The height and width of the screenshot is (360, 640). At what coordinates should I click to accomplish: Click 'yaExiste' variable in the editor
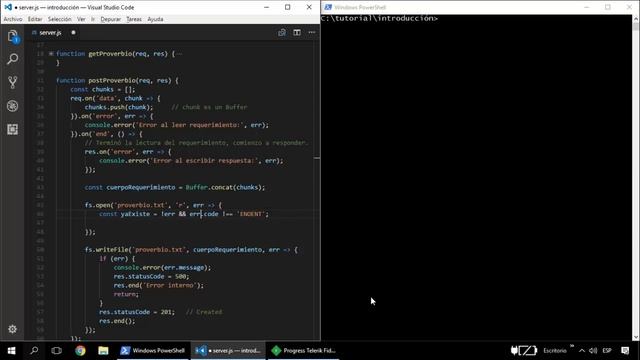point(135,214)
